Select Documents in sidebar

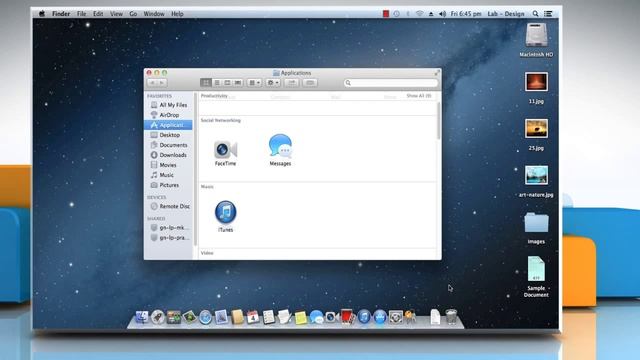coord(169,145)
